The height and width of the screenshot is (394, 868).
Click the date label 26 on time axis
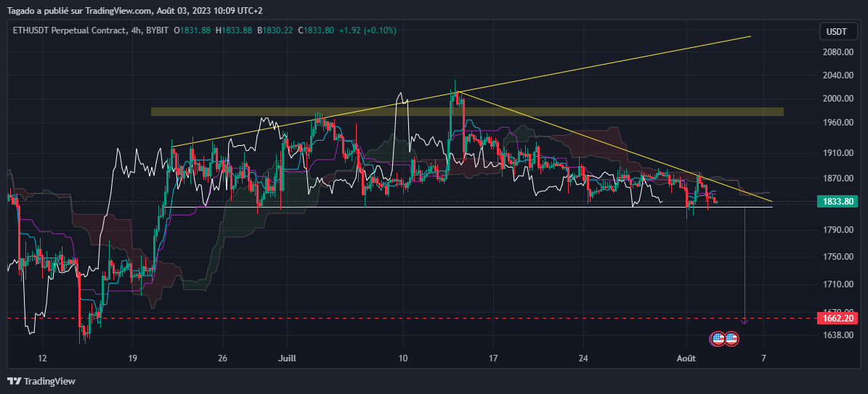tap(222, 358)
